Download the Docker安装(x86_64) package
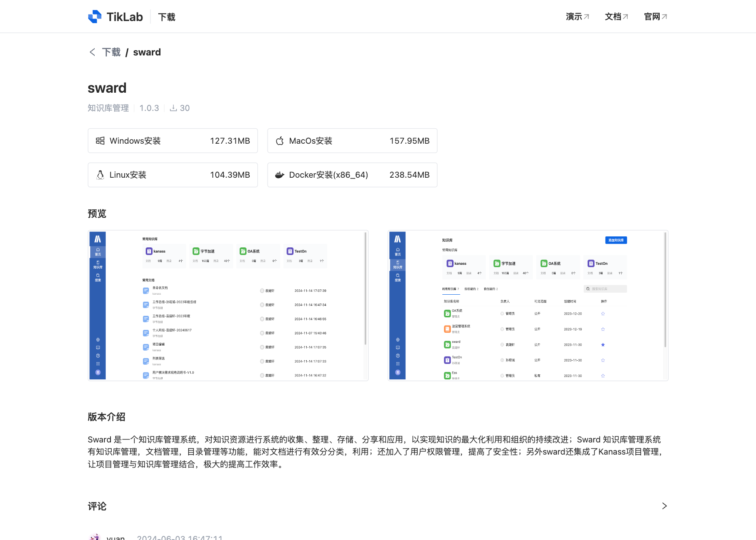This screenshot has width=756, height=540. [352, 175]
